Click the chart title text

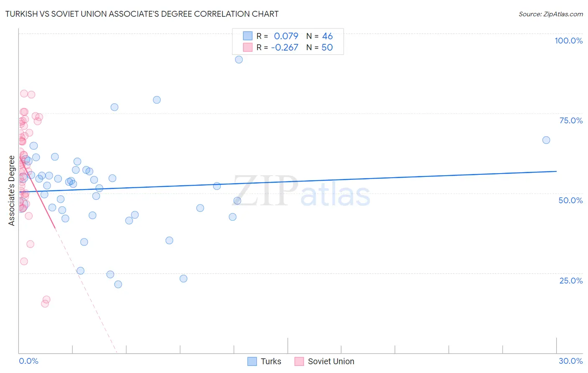pyautogui.click(x=142, y=14)
